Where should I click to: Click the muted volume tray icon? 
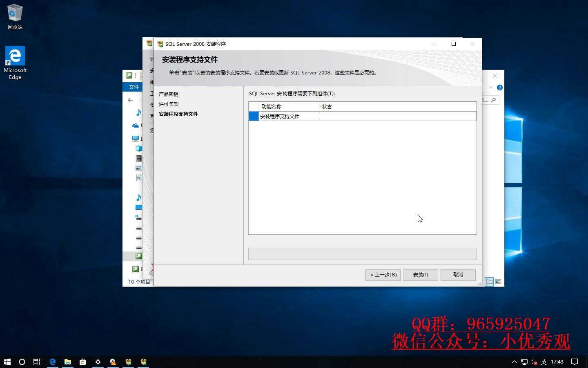pyautogui.click(x=534, y=362)
